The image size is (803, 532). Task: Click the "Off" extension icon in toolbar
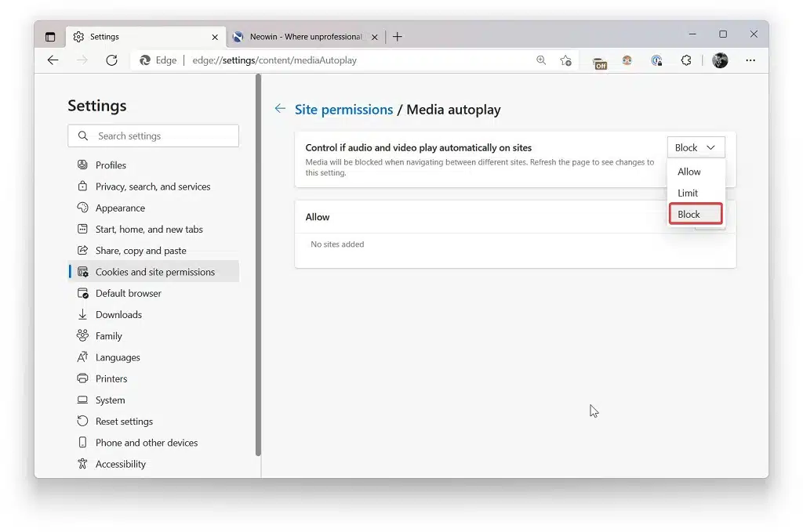(599, 60)
